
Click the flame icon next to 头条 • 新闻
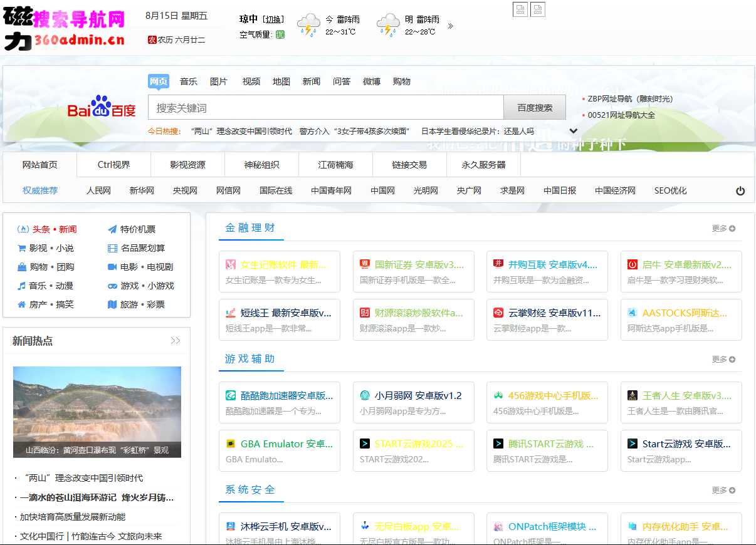(x=23, y=229)
